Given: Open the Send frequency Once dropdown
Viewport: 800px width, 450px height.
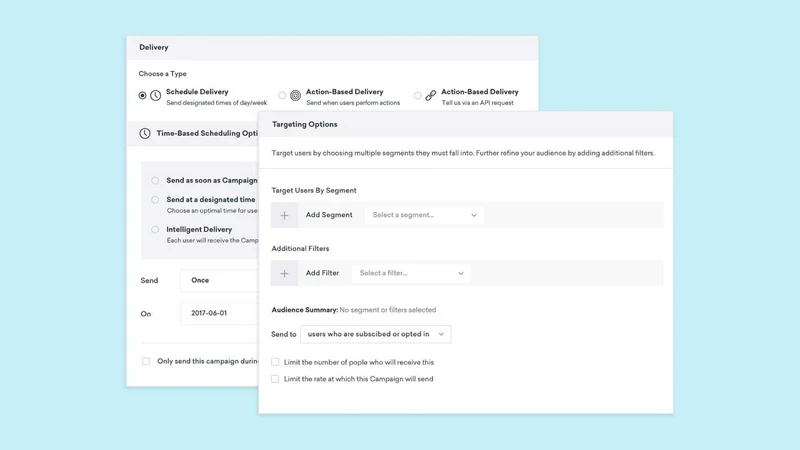Looking at the screenshot, I should pyautogui.click(x=219, y=281).
